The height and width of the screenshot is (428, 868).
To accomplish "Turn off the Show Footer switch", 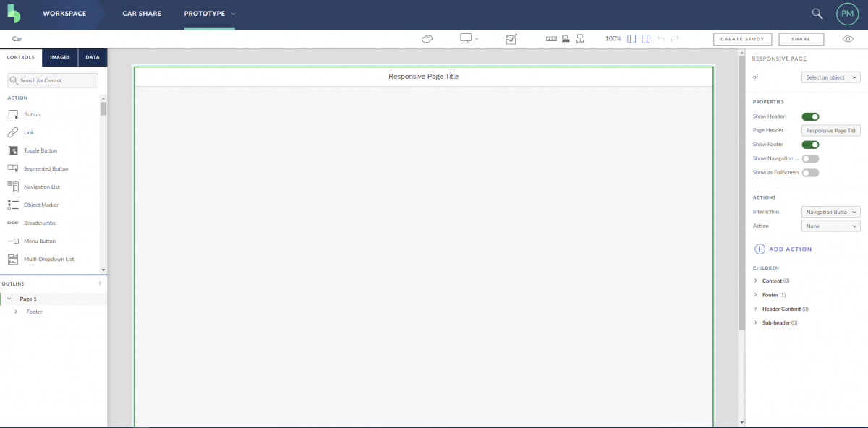I will [x=810, y=145].
